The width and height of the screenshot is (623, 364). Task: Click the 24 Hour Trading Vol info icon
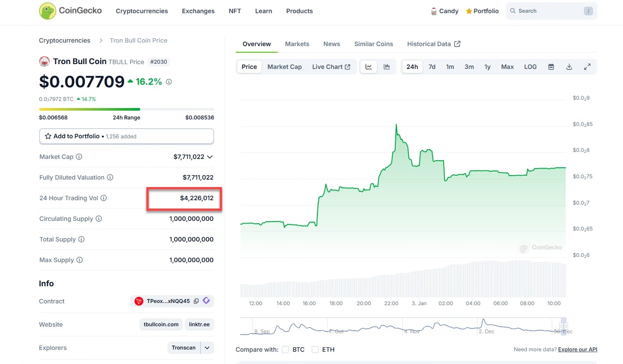tap(104, 198)
